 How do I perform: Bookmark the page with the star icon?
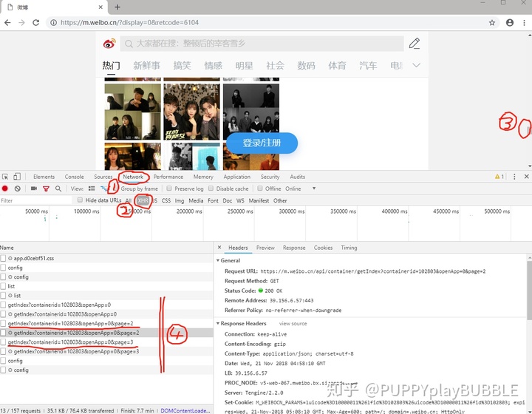coord(492,23)
